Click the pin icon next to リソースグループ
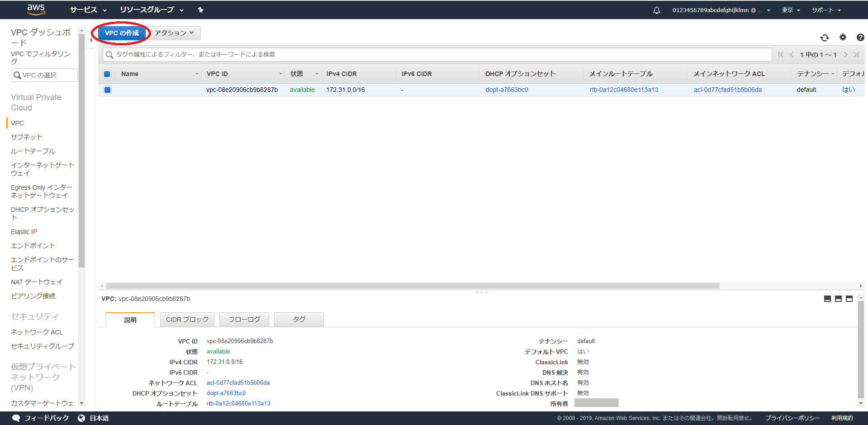 (x=200, y=10)
